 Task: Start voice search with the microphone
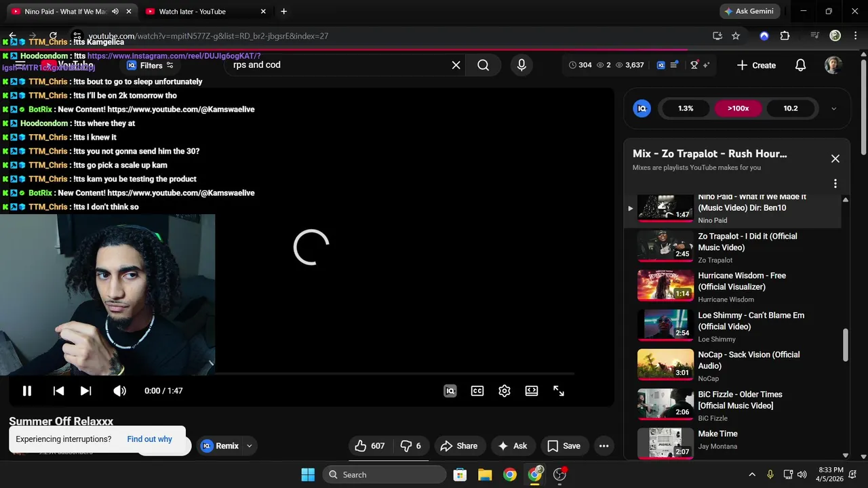coord(521,65)
